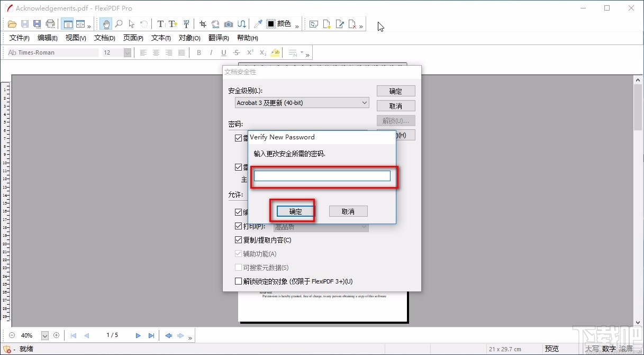Image resolution: width=644 pixels, height=355 pixels.
Task: Click the open folder icon
Action: [x=12, y=24]
